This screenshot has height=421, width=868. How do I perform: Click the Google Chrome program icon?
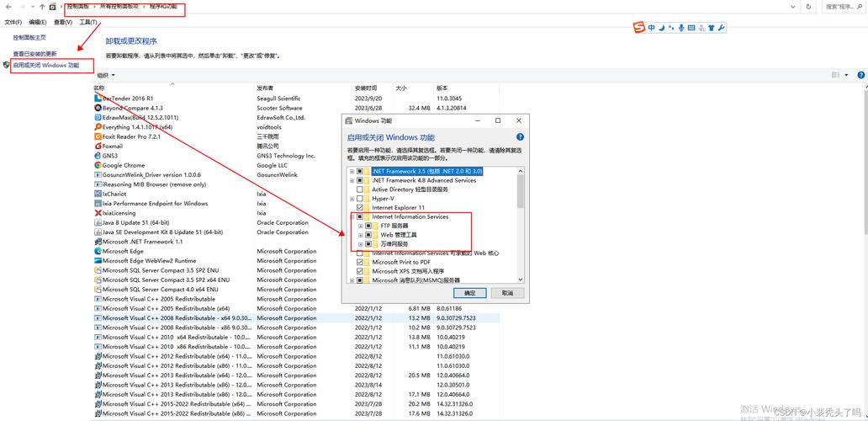point(98,165)
